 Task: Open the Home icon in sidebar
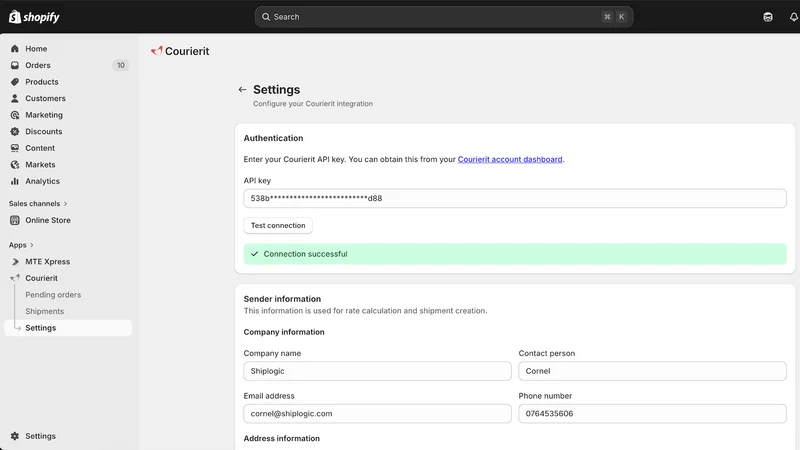(15, 48)
